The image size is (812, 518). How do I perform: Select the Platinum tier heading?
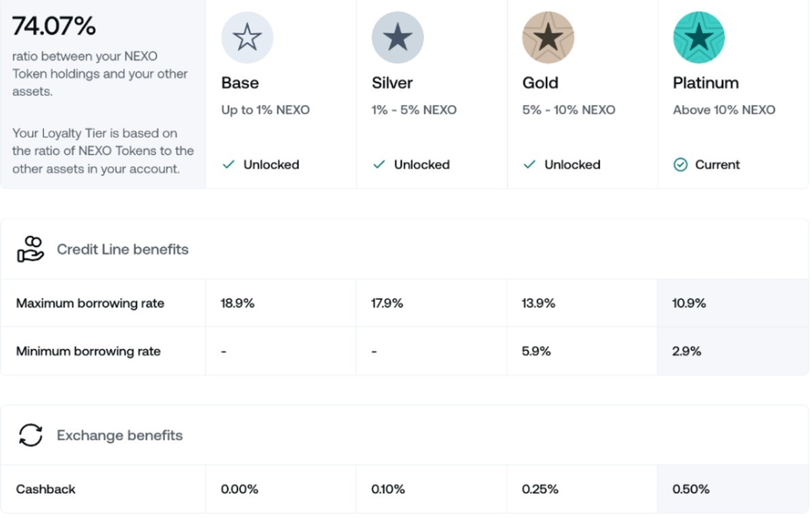705,83
